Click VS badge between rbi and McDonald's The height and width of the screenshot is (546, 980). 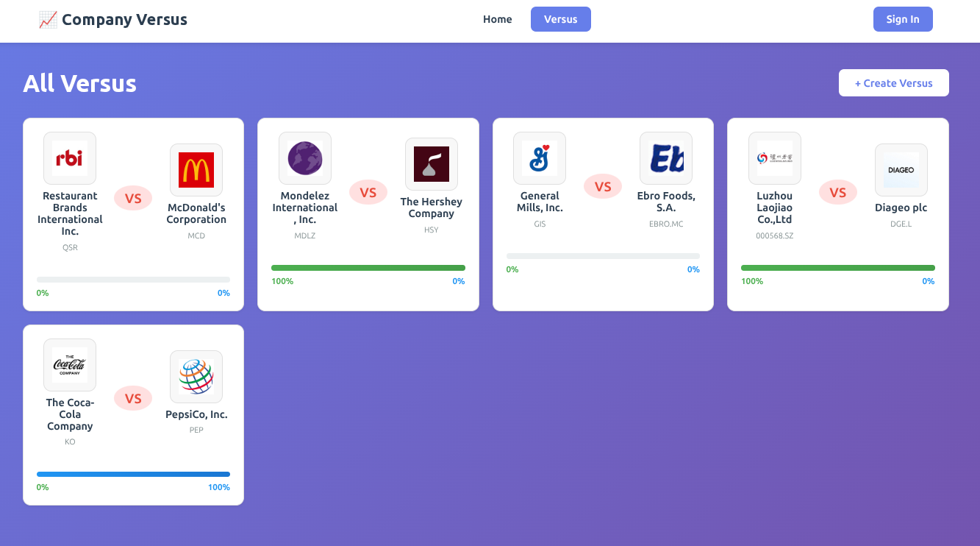pyautogui.click(x=133, y=198)
